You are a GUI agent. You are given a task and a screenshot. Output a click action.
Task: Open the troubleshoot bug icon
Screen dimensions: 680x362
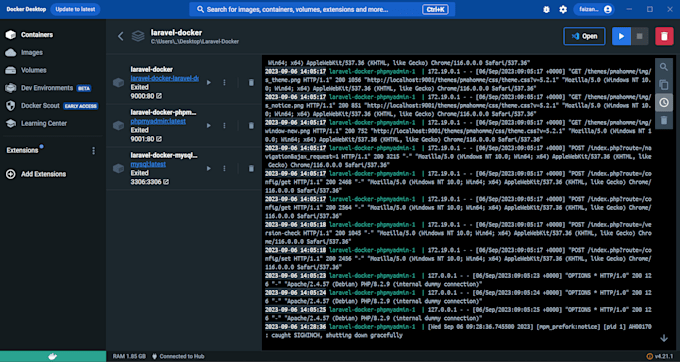tap(546, 9)
